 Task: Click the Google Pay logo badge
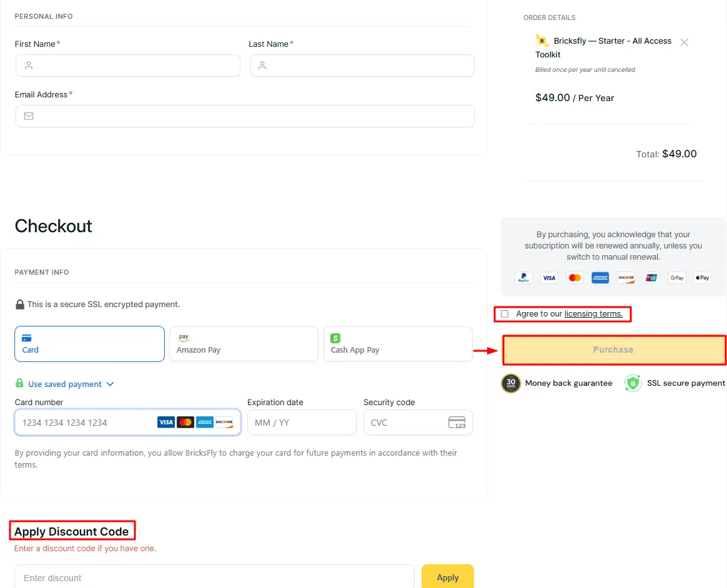click(x=677, y=278)
